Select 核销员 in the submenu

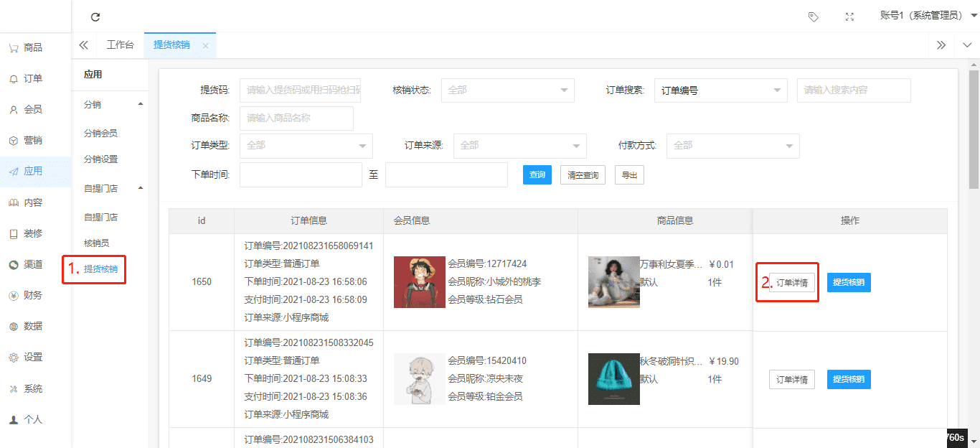tap(97, 243)
